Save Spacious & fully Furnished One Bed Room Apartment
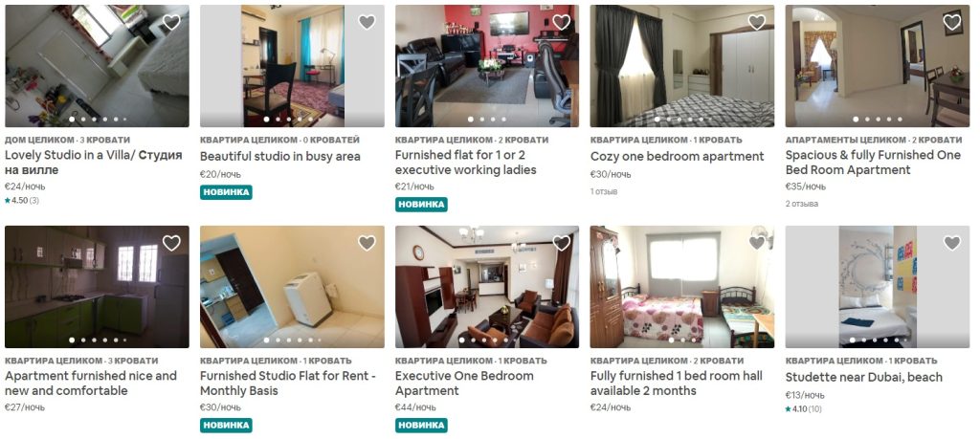Image resolution: width=980 pixels, height=439 pixels. [x=952, y=23]
